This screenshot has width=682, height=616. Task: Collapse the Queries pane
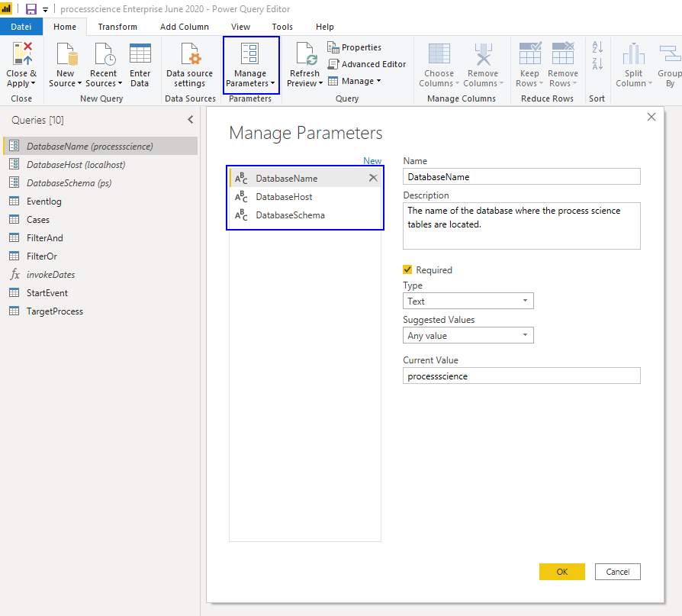[x=191, y=120]
